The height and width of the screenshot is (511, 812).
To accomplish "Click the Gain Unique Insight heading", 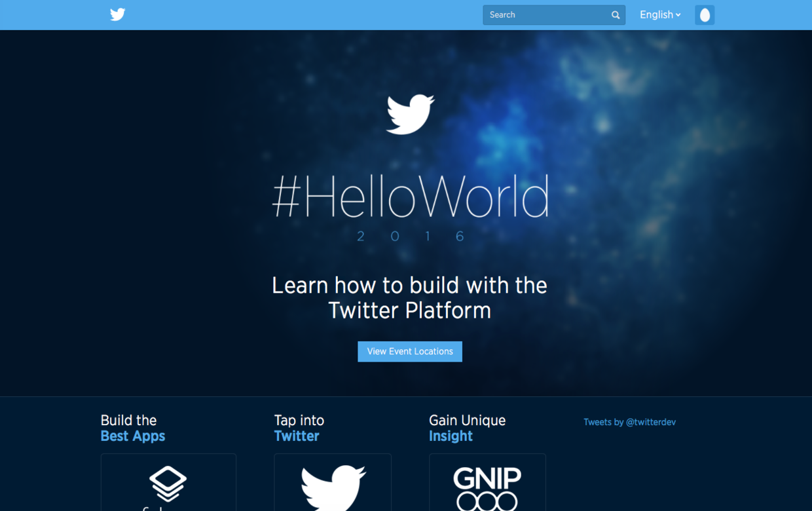I will 467,428.
